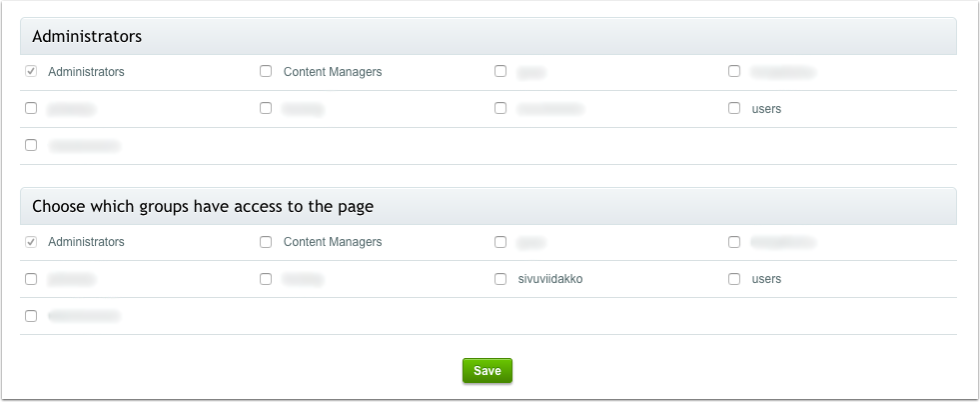This screenshot has height=402, width=980.
Task: Check the lone third-row box in first section
Action: 31,145
